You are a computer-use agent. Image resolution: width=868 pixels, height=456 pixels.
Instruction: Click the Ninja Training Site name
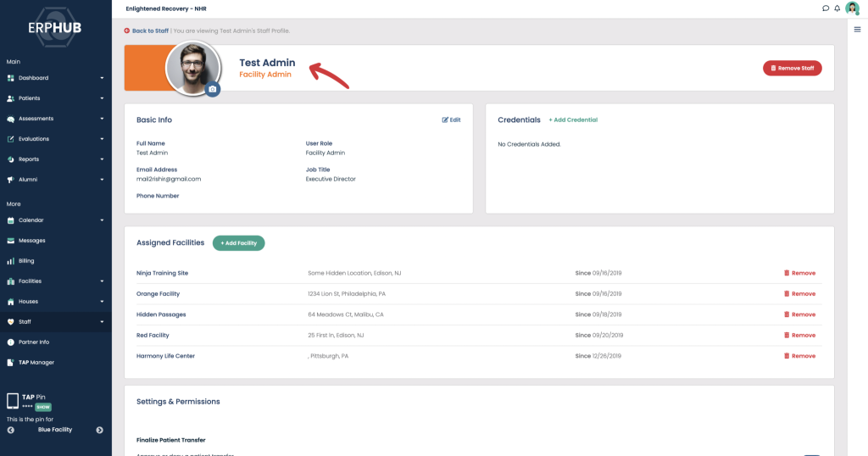[x=162, y=273]
